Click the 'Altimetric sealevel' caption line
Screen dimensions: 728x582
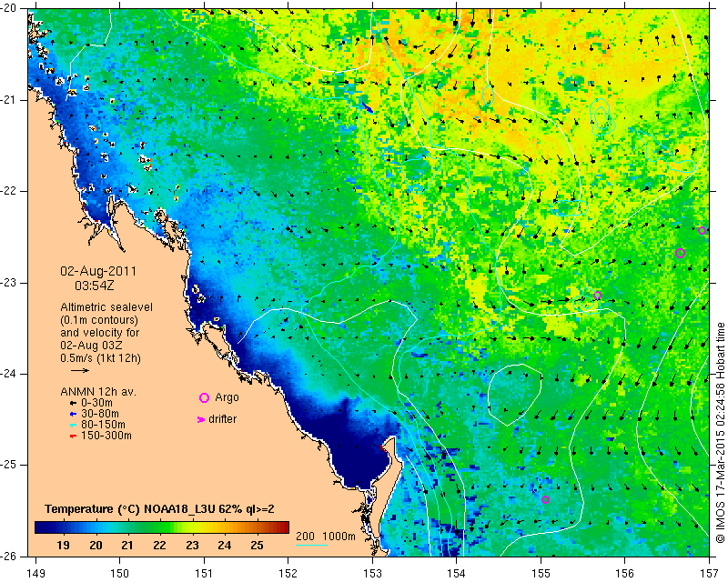[106, 307]
